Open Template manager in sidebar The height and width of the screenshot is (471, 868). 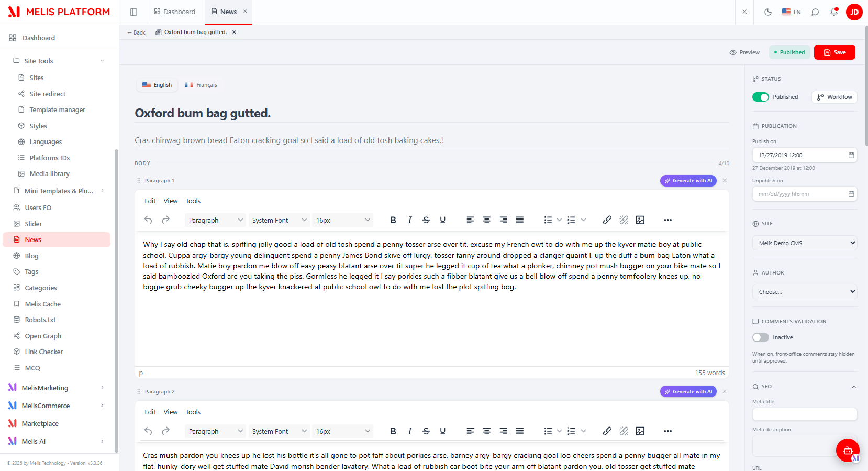tap(57, 110)
